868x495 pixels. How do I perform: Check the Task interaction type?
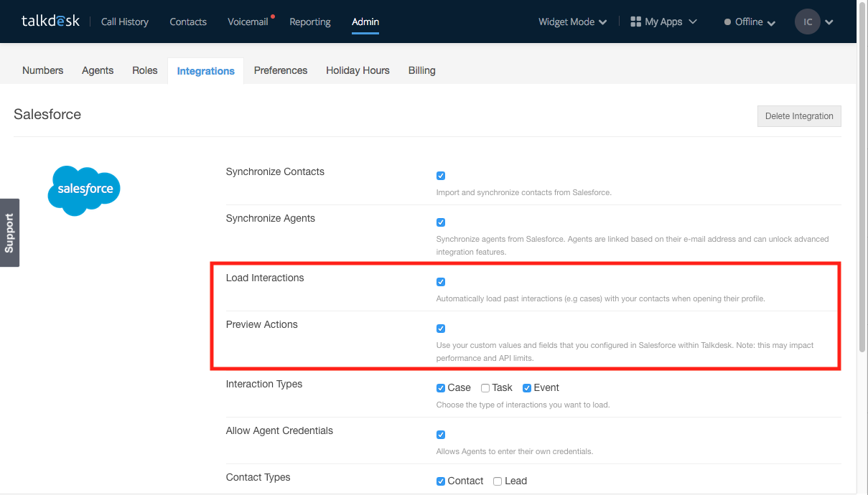[485, 388]
